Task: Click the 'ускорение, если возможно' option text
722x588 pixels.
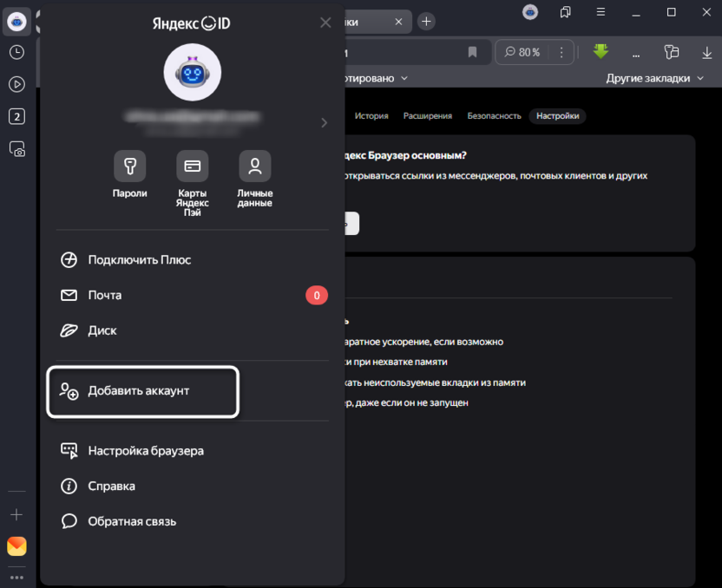Action: (x=443, y=343)
